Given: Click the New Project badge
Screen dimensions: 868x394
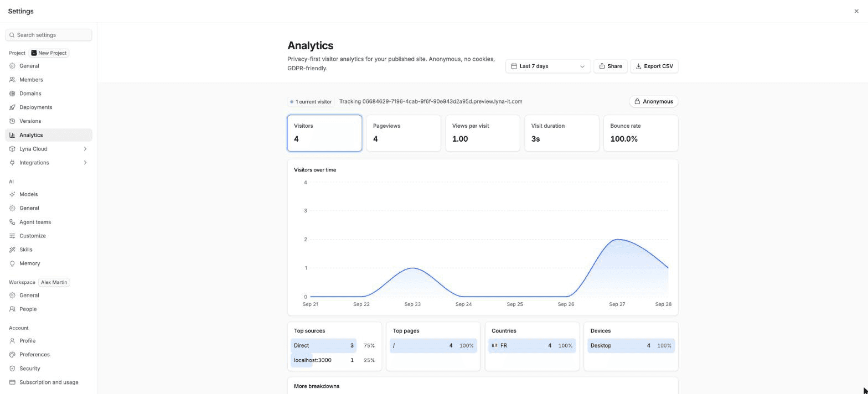Looking at the screenshot, I should click(49, 53).
